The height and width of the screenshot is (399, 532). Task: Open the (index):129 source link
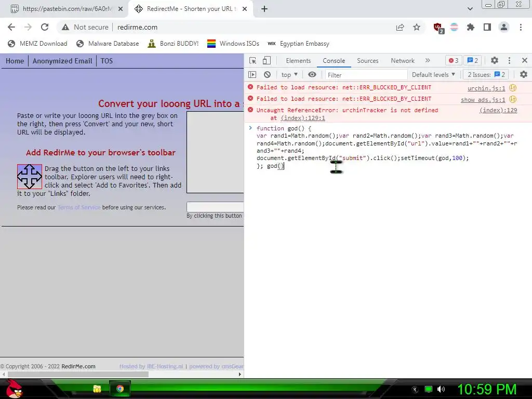tap(498, 110)
